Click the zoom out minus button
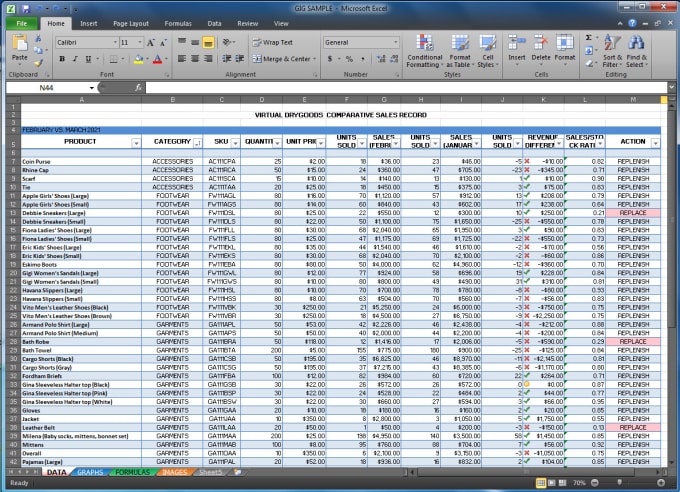 coord(595,482)
